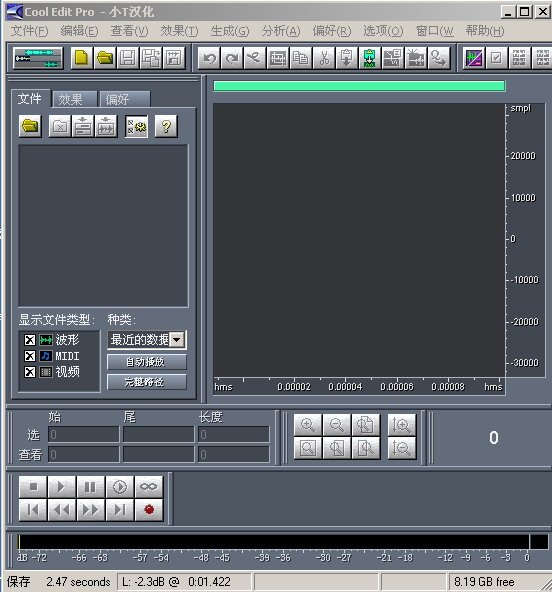Open 查看(V) menu

(130, 31)
